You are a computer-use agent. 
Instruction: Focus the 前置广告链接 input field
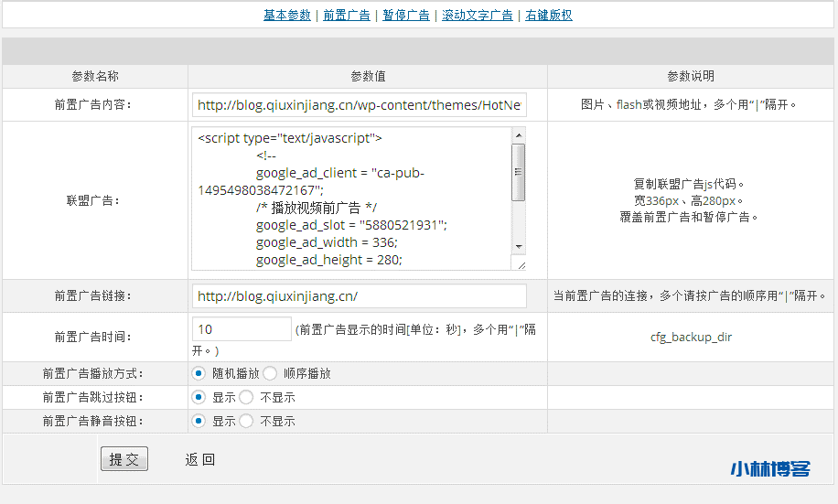click(360, 296)
